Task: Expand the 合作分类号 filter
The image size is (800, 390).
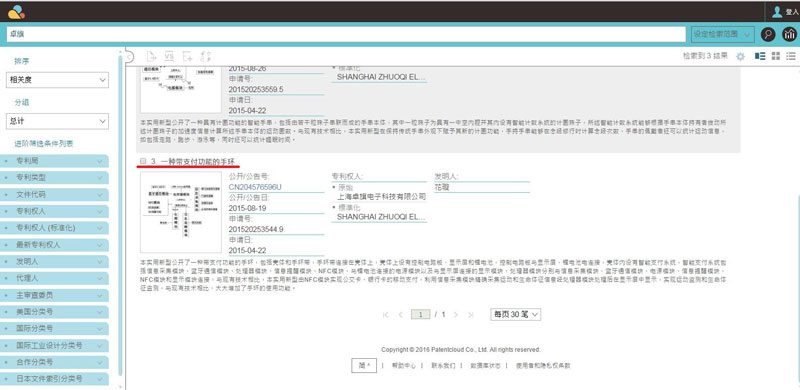Action: pos(55,362)
